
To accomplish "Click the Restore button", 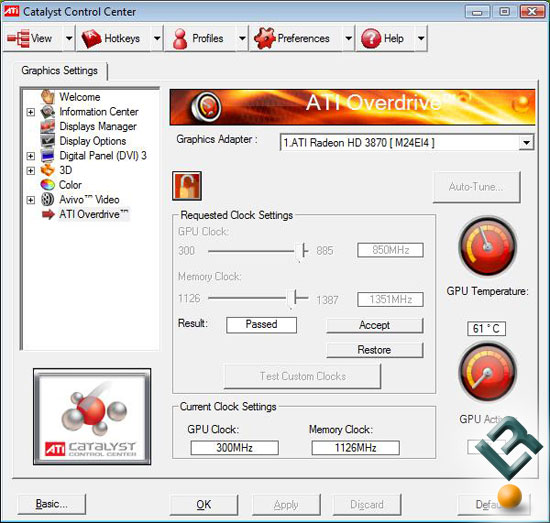I will tap(375, 350).
